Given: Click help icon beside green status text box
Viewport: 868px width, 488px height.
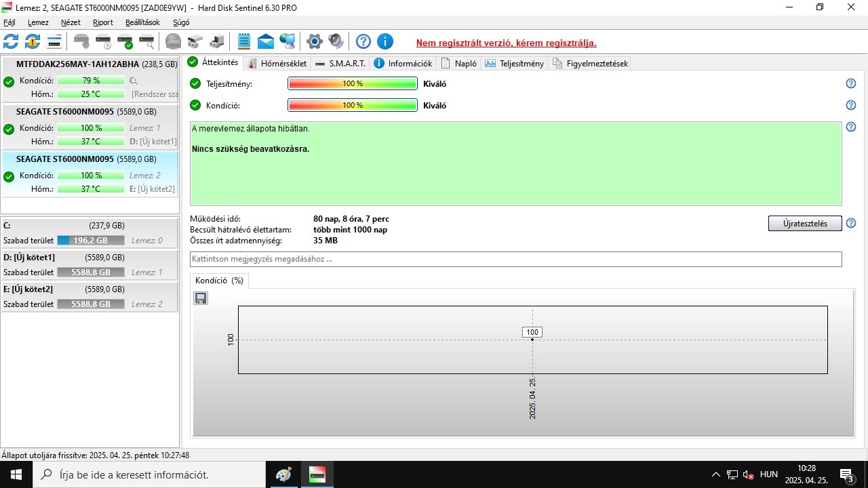Looking at the screenshot, I should [851, 127].
